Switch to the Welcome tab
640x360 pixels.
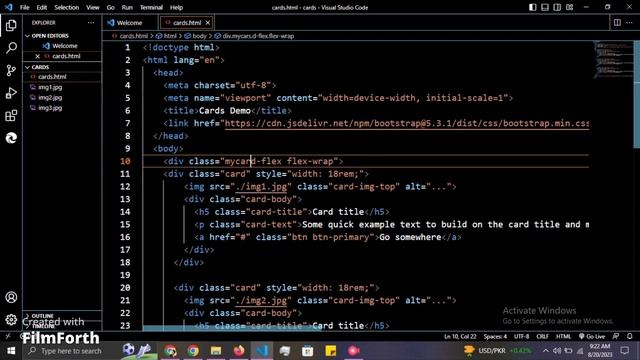[x=129, y=23]
